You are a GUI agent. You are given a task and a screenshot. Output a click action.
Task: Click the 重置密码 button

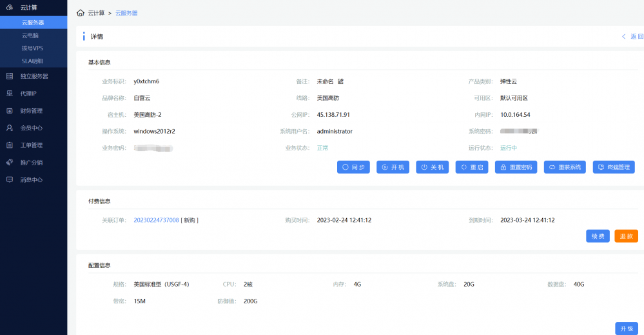point(516,167)
